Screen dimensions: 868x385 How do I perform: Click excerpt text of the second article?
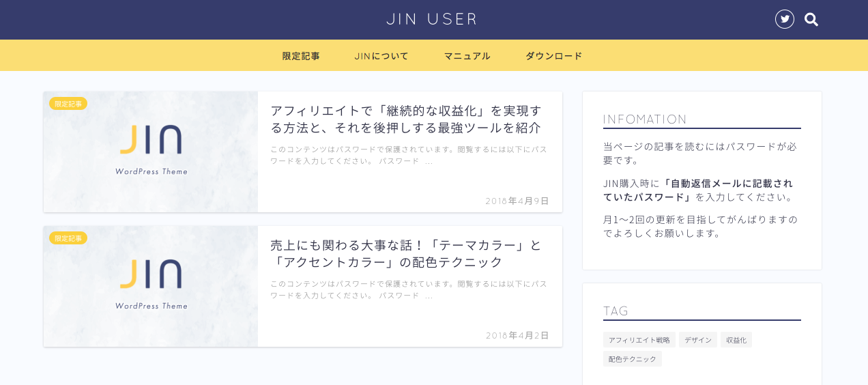(x=408, y=289)
